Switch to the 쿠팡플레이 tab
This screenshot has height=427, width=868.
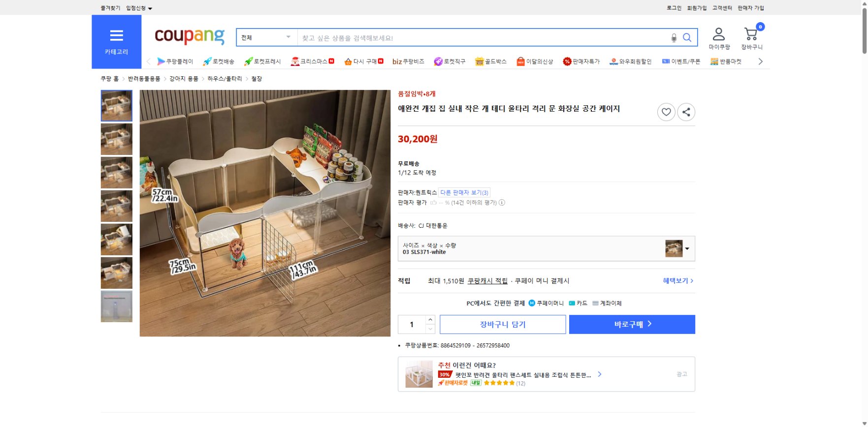click(x=160, y=61)
